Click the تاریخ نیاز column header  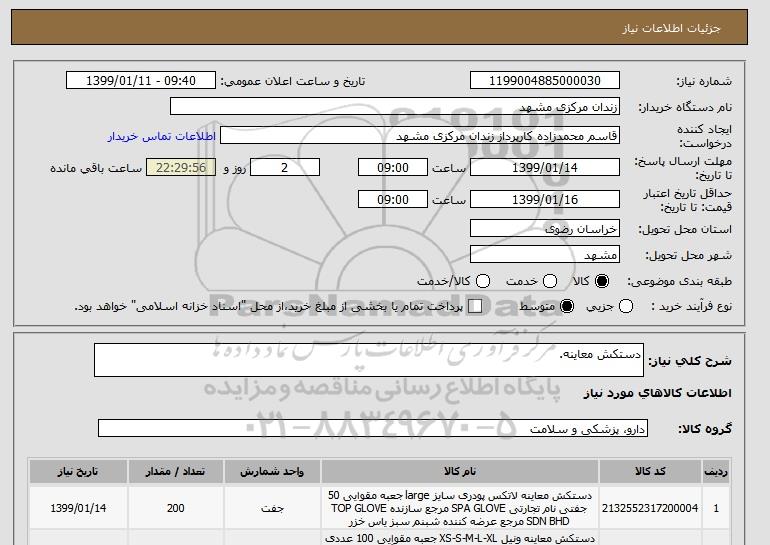(78, 471)
